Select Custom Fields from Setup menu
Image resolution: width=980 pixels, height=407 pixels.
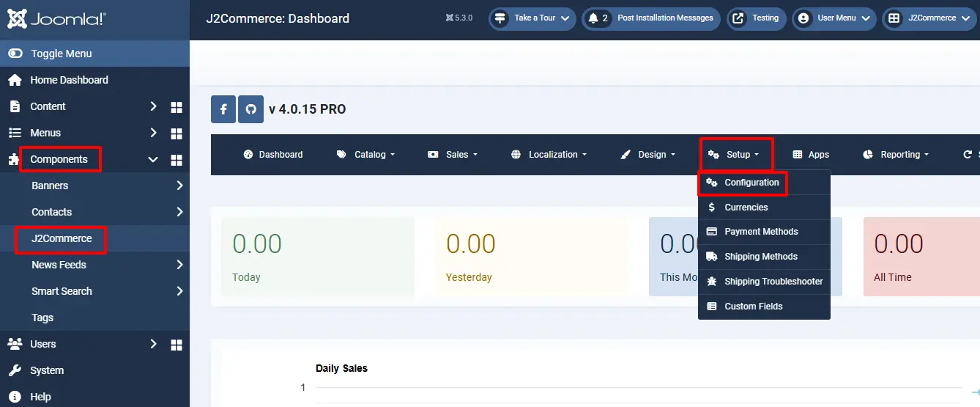click(764, 307)
